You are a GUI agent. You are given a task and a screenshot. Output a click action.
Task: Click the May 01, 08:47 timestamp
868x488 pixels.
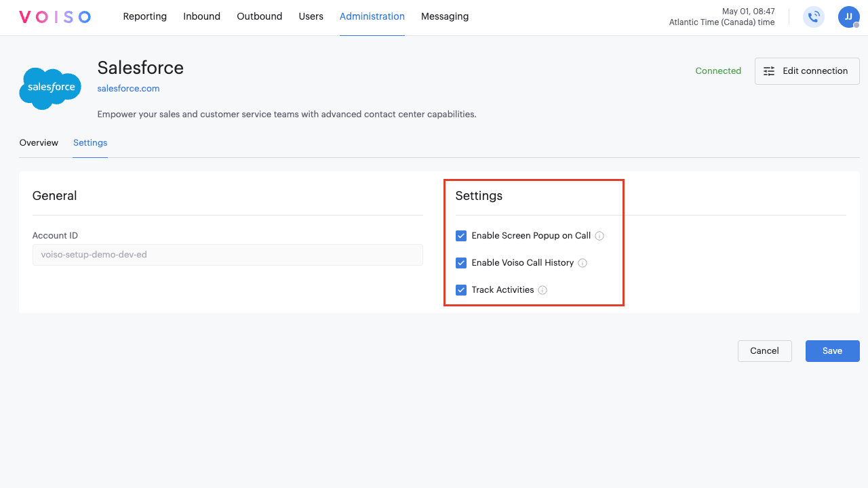pos(749,12)
